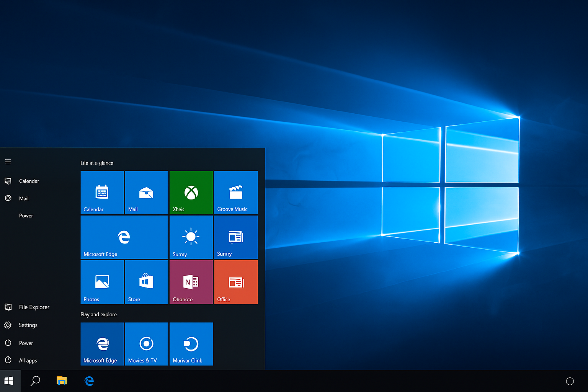Screen dimensions: 588x392
Task: Open Calendar from the Start menu app list
Action: [x=22, y=181]
